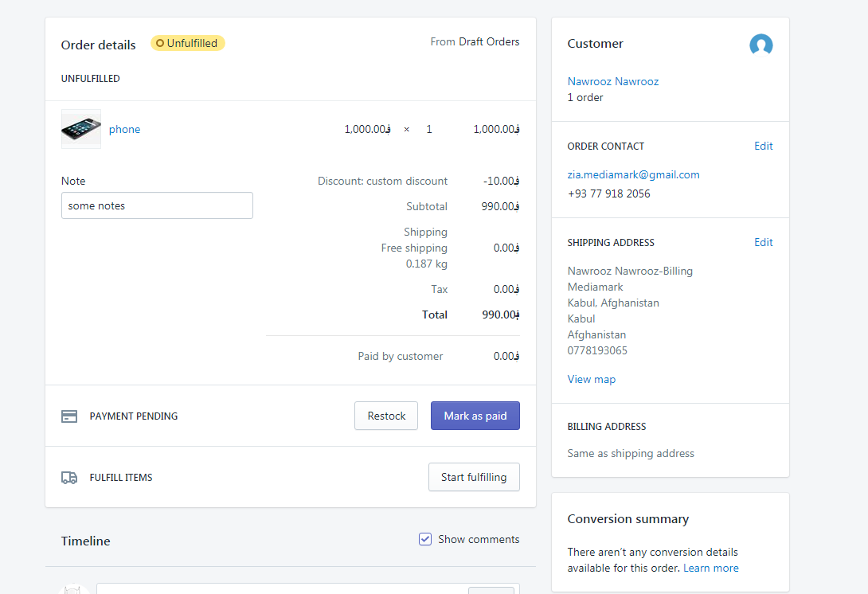Email the customer via zia.mediamark@gmail.com
Screen dimensions: 868x594
pos(633,174)
